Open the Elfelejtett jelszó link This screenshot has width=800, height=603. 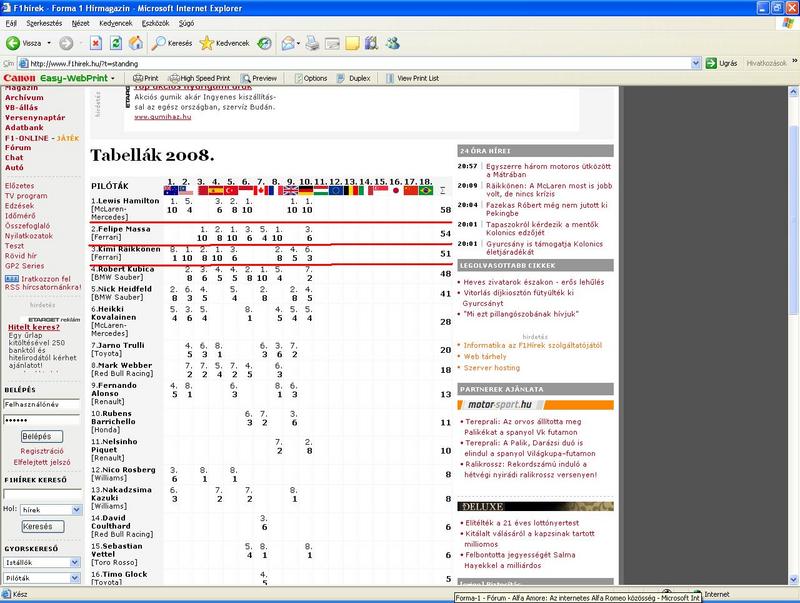tap(42, 462)
